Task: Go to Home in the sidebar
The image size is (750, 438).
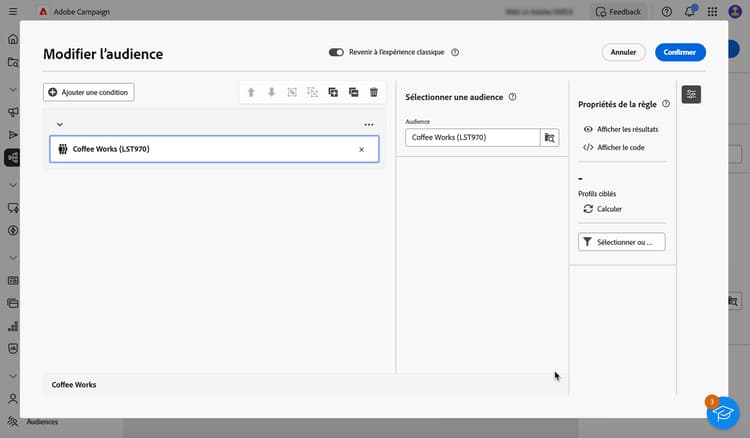Action: [13, 39]
